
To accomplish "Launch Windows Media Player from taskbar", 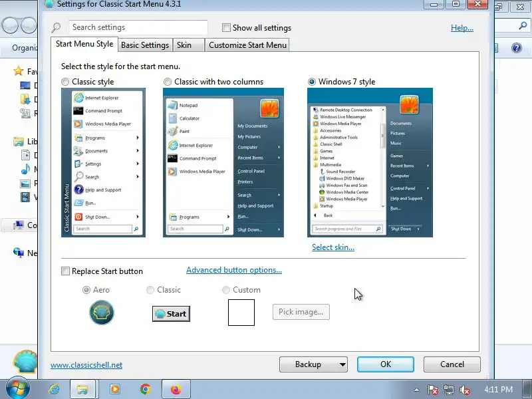I will coord(114,389).
